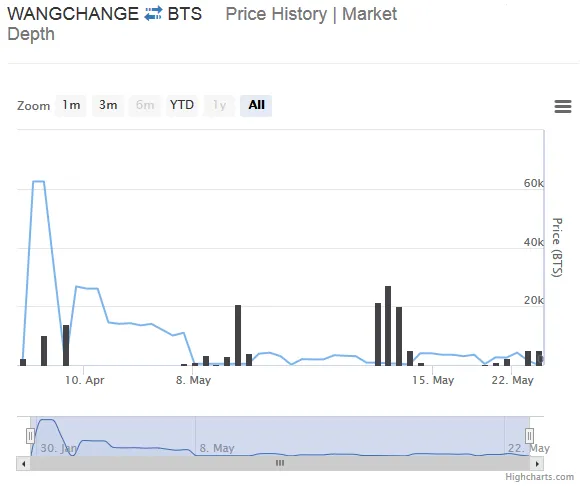Open the Price History tab
This screenshot has width=581, height=486.
[276, 14]
